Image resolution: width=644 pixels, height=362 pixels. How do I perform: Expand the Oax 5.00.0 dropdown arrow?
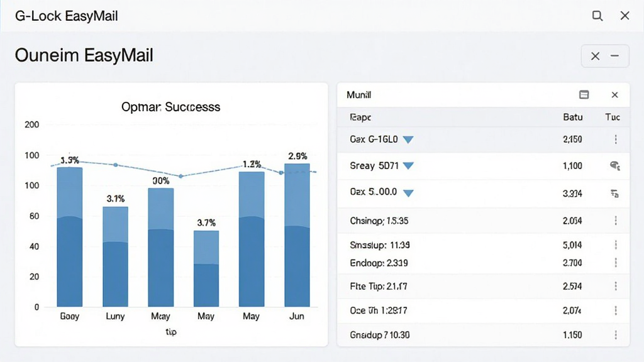[408, 193]
